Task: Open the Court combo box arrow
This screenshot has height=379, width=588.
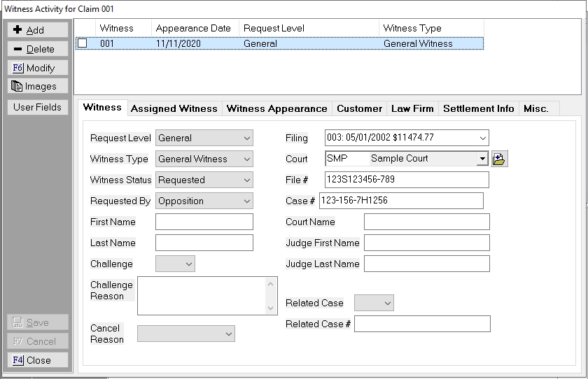Action: coord(482,159)
